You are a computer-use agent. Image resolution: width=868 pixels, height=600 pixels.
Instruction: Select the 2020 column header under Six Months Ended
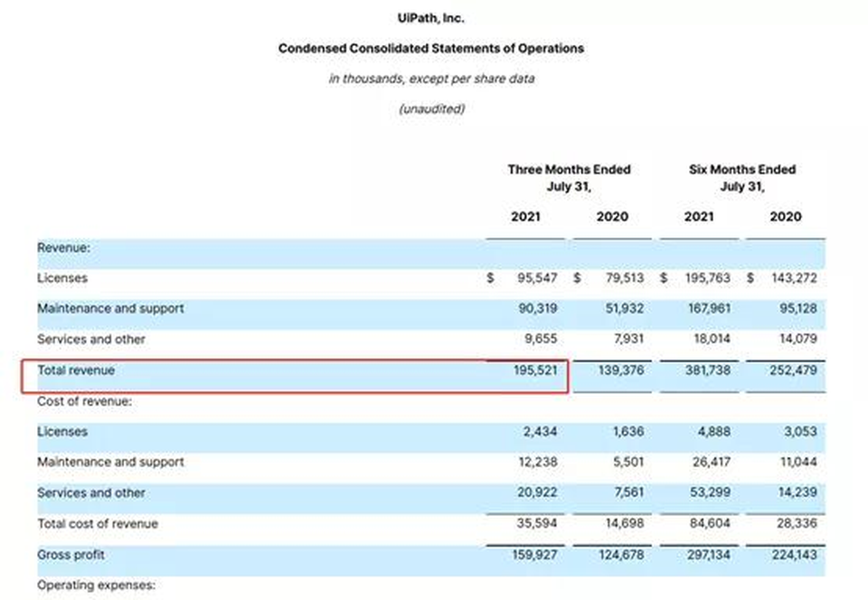[786, 216]
